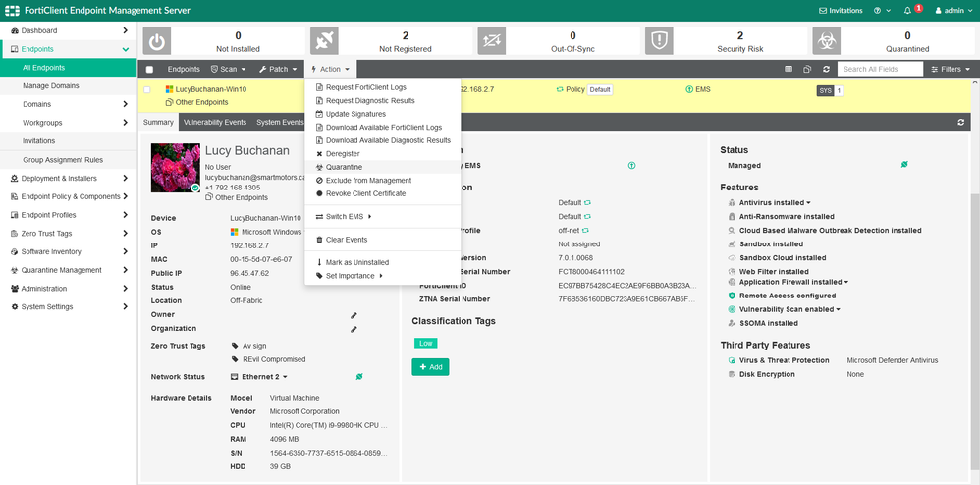
Task: Click the Managed status link icon
Action: pyautogui.click(x=904, y=164)
